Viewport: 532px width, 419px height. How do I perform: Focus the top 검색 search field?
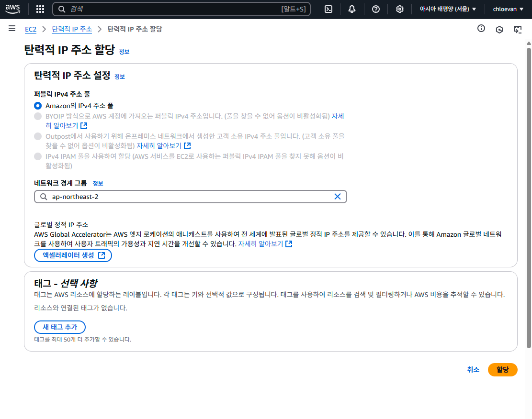181,9
